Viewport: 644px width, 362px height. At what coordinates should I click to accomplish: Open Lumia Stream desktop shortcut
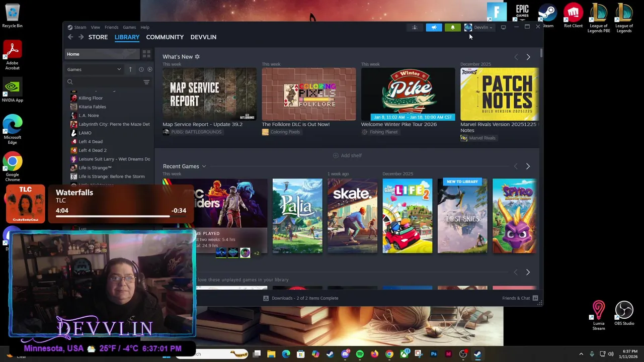tap(598, 316)
